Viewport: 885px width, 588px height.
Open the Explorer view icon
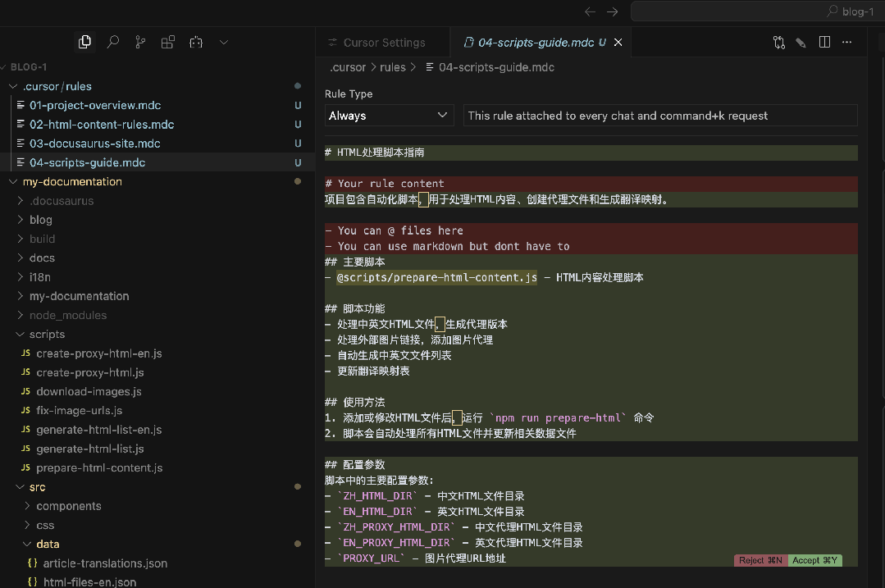(84, 42)
